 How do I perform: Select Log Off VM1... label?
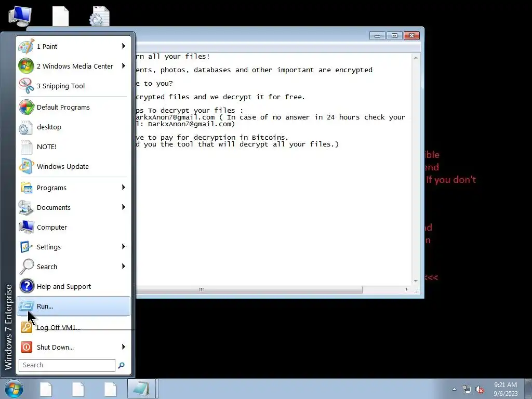[x=59, y=327]
